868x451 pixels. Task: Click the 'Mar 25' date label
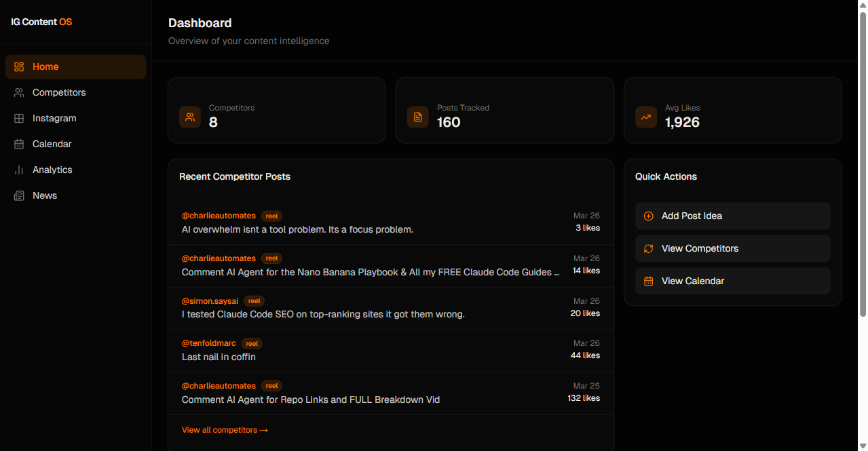point(586,386)
